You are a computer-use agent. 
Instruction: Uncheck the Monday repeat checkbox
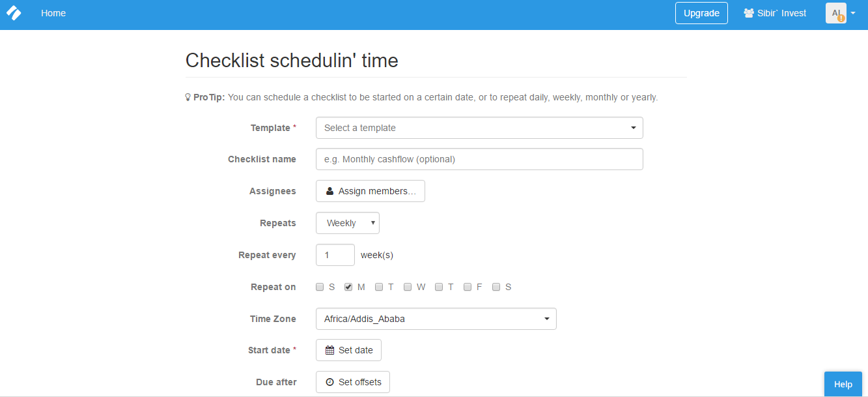pyautogui.click(x=348, y=287)
